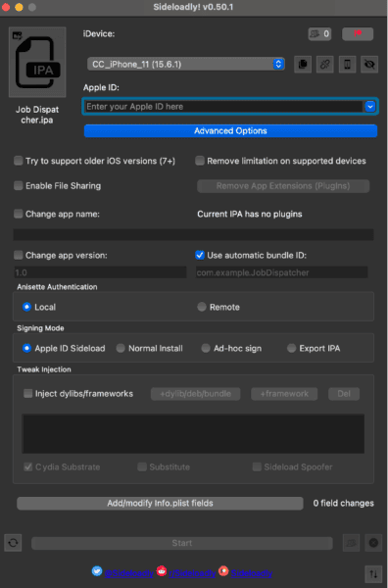Select Apple ID Sideload signing mode
This screenshot has width=388, height=588.
click(x=26, y=348)
